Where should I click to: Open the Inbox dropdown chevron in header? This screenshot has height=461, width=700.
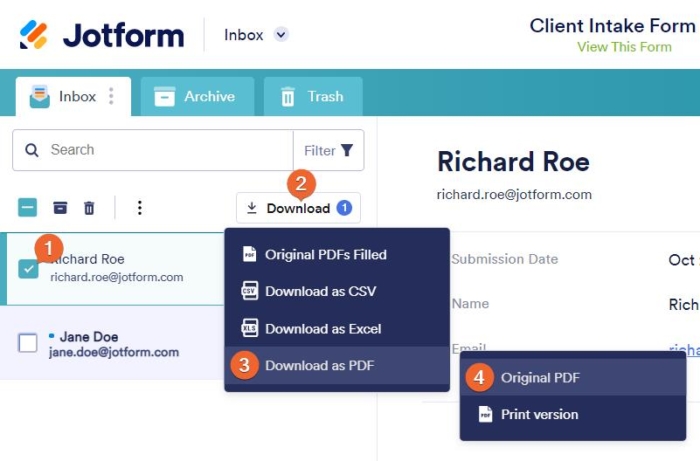pos(281,34)
